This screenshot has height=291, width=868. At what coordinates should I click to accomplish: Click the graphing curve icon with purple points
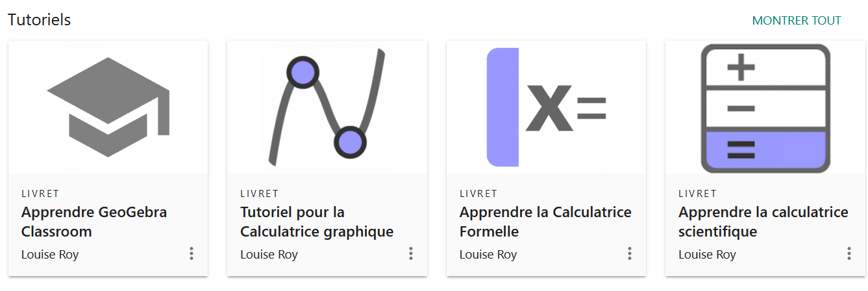[x=327, y=107]
